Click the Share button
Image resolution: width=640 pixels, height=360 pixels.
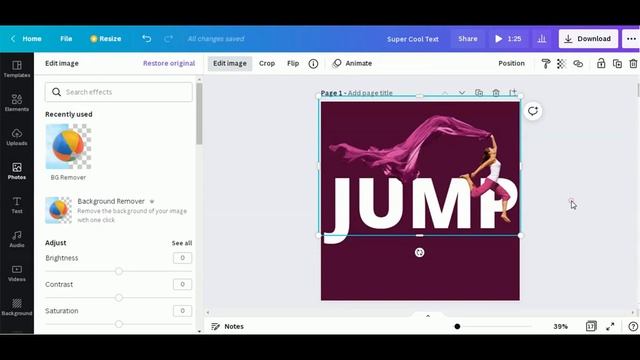[468, 39]
